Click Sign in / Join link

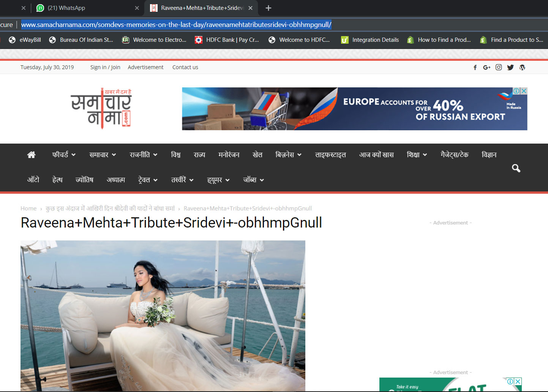click(105, 67)
